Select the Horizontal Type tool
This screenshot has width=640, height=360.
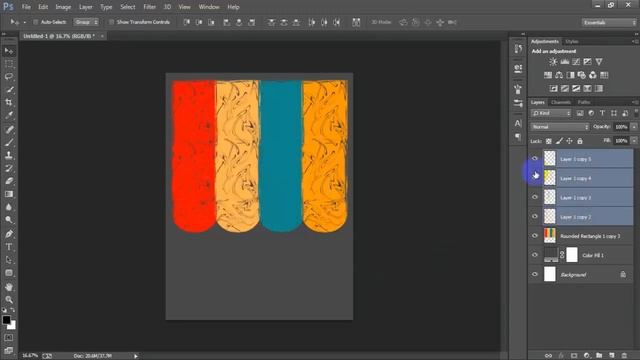tap(9, 247)
